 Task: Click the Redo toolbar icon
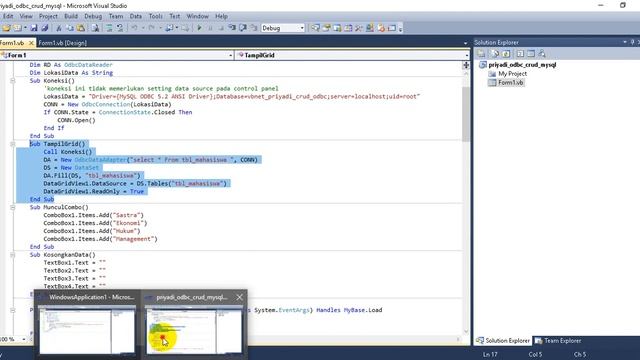(151, 28)
